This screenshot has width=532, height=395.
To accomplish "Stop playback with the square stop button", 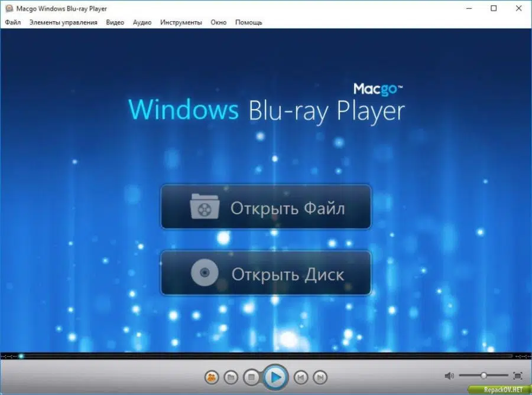I will 251,377.
